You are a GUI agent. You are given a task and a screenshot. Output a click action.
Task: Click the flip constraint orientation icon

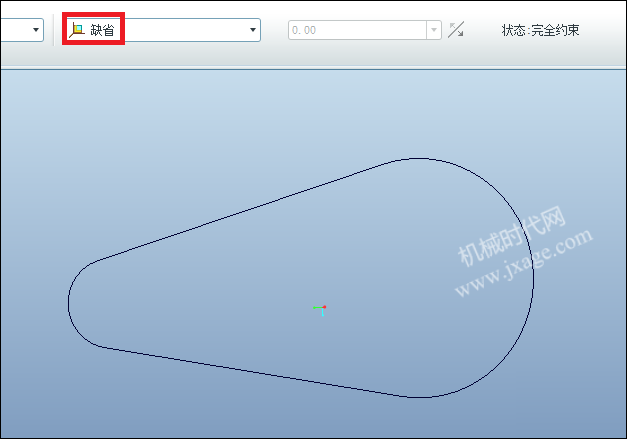pyautogui.click(x=455, y=30)
